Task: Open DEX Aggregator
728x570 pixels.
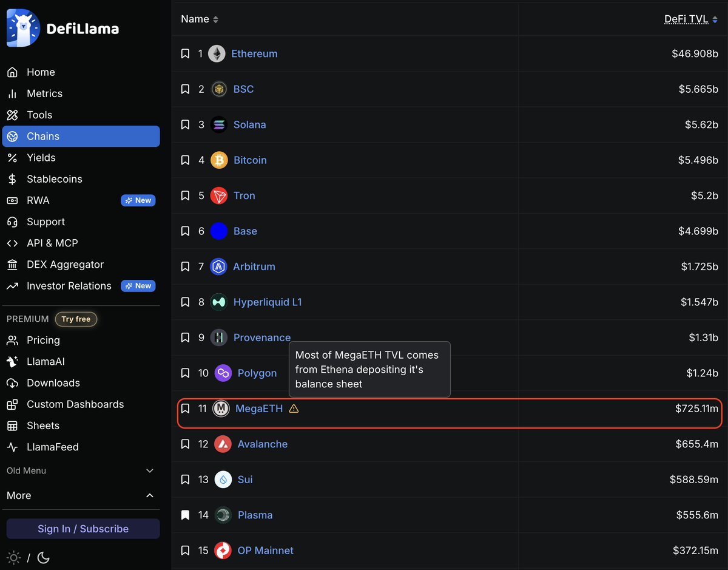Action: (81, 265)
